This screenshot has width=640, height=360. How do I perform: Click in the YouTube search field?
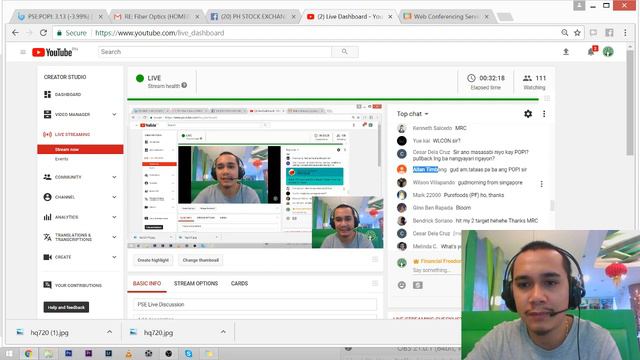215,52
